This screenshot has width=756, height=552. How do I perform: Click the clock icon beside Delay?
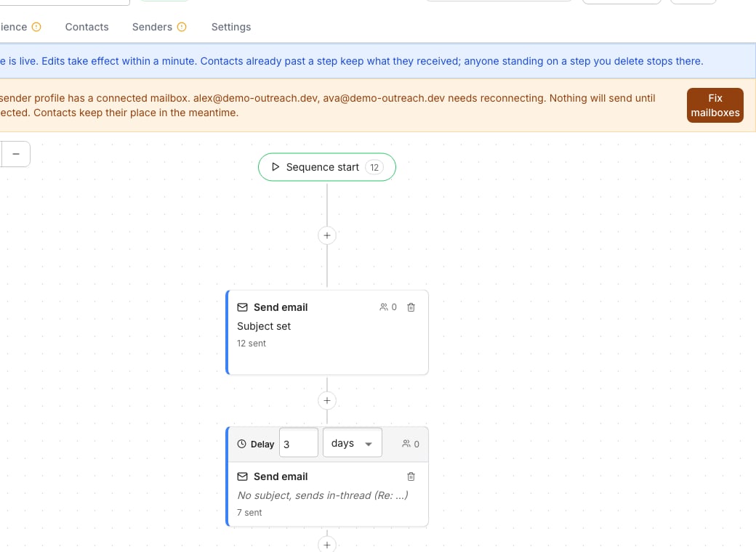(241, 444)
